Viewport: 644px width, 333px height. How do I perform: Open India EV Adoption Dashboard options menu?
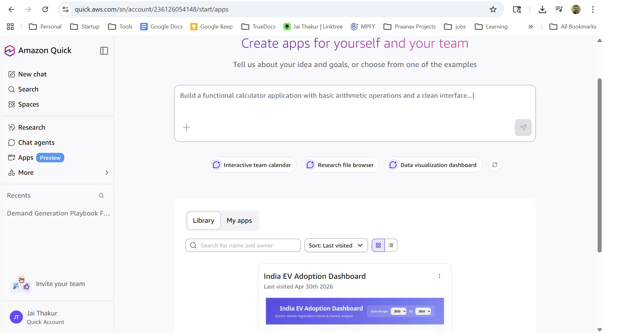tap(439, 276)
